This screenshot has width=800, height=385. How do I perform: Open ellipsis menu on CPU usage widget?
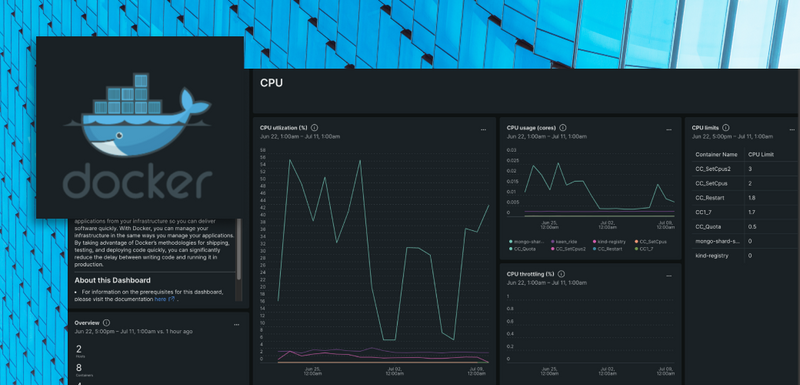pos(669,130)
